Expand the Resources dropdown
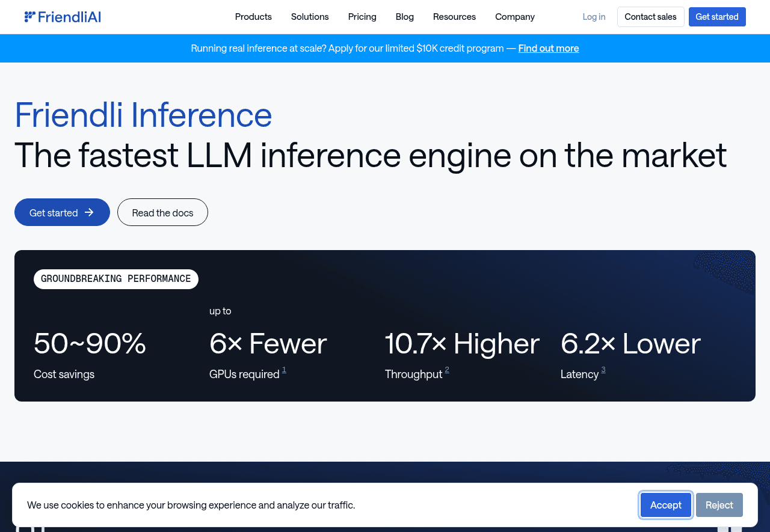This screenshot has height=532, width=770. tap(454, 17)
